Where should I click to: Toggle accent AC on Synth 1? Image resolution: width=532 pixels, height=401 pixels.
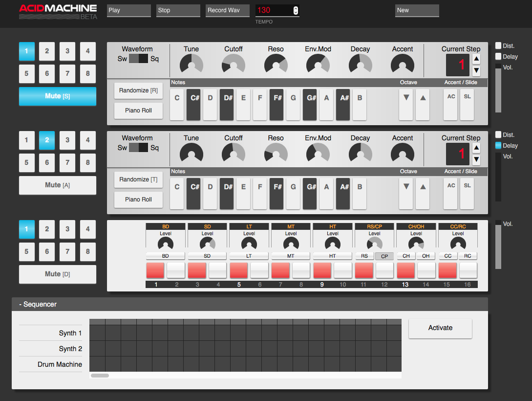click(x=450, y=105)
